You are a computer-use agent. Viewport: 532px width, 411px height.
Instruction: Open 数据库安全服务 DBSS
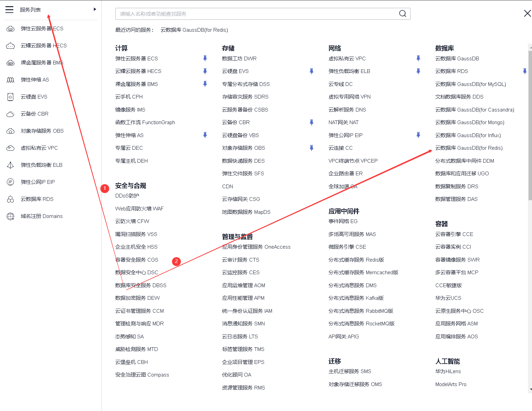point(141,285)
